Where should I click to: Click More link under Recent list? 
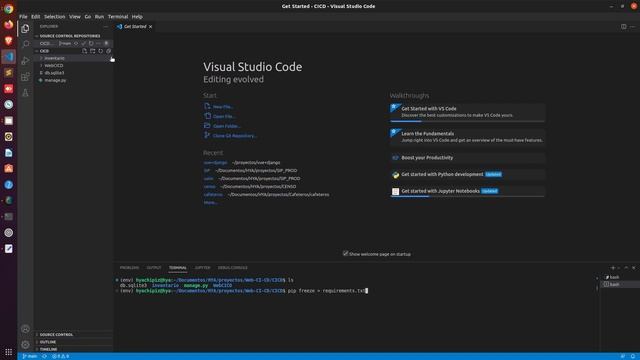[211, 202]
